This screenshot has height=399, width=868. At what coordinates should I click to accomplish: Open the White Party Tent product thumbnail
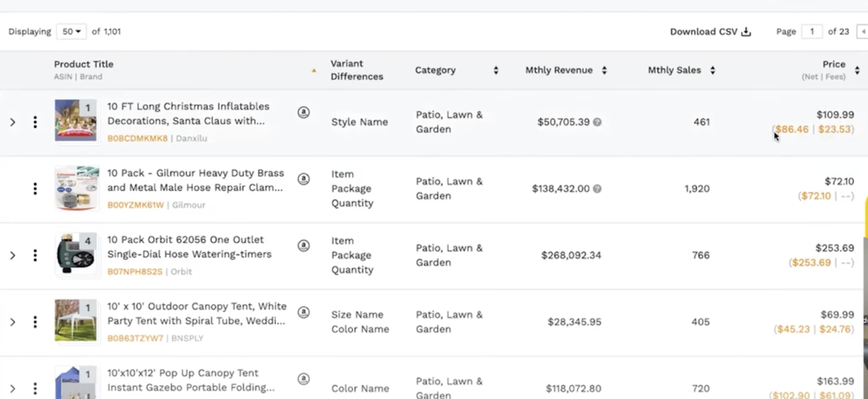tap(76, 320)
